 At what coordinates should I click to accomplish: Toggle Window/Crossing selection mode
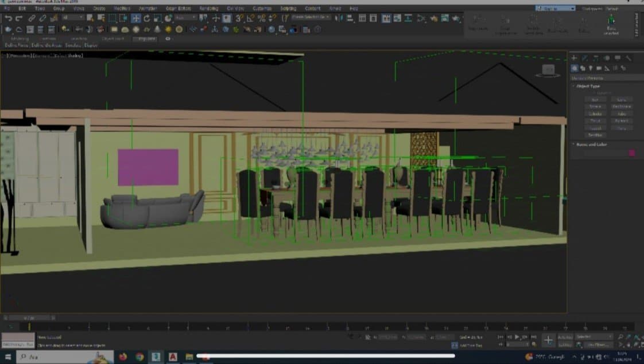click(x=123, y=18)
